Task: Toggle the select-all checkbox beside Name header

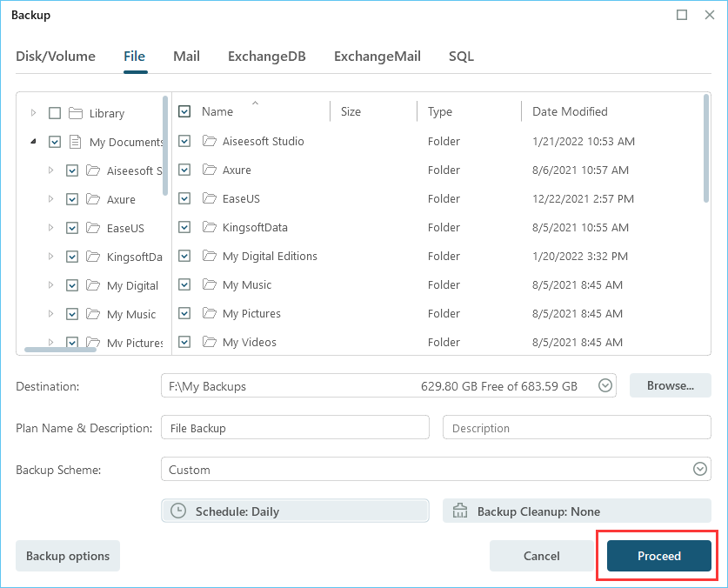Action: tap(184, 111)
